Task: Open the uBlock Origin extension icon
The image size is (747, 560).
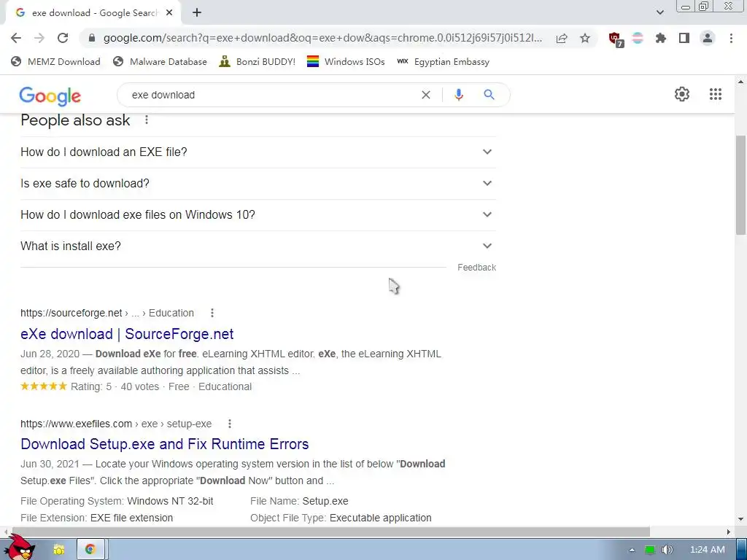Action: [x=616, y=39]
